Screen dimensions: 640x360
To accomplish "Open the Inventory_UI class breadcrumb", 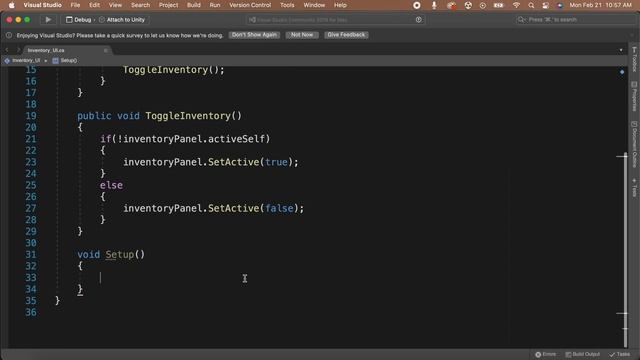I will pyautogui.click(x=23, y=60).
